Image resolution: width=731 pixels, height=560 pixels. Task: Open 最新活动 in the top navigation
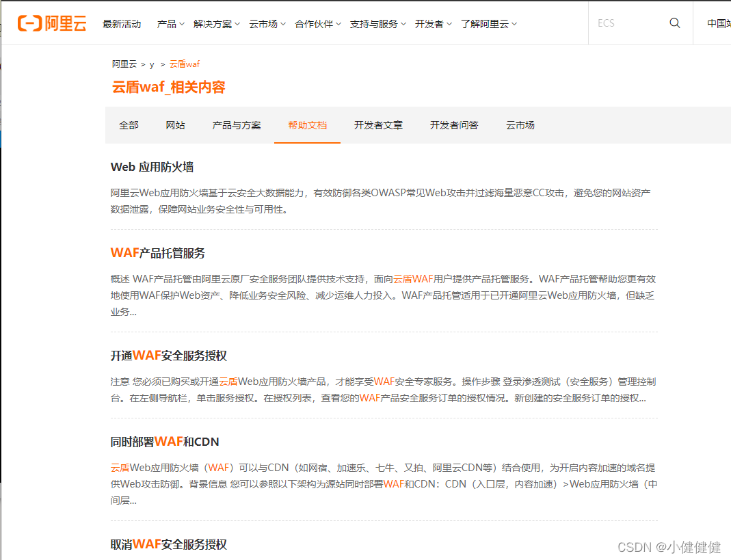point(122,24)
